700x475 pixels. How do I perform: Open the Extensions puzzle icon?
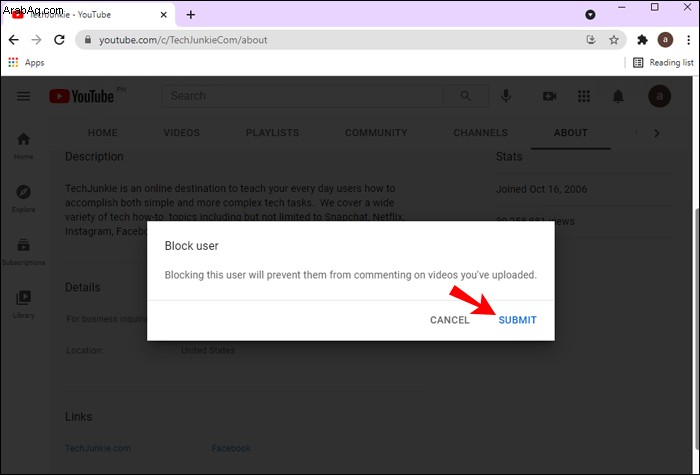click(x=642, y=40)
